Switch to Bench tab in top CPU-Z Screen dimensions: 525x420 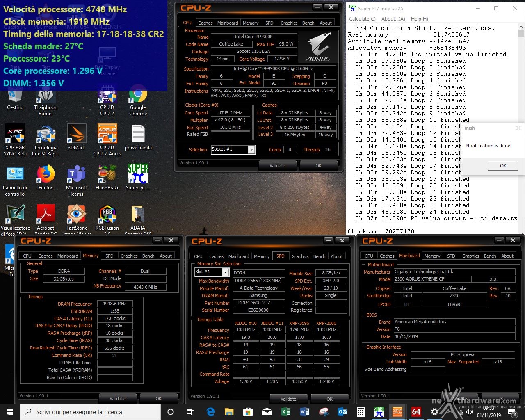click(x=308, y=23)
